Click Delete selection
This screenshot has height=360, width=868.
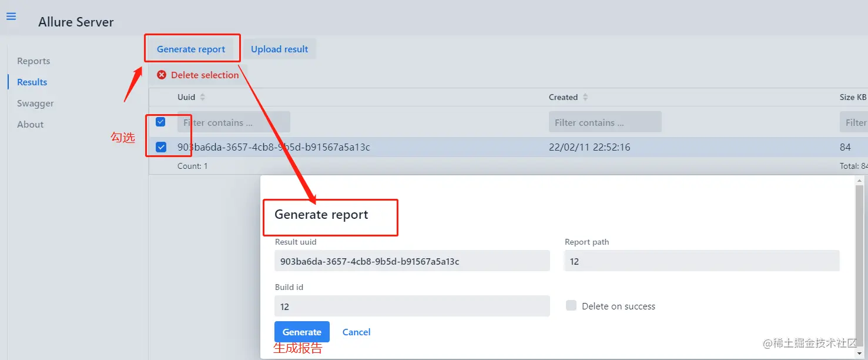[x=198, y=75]
